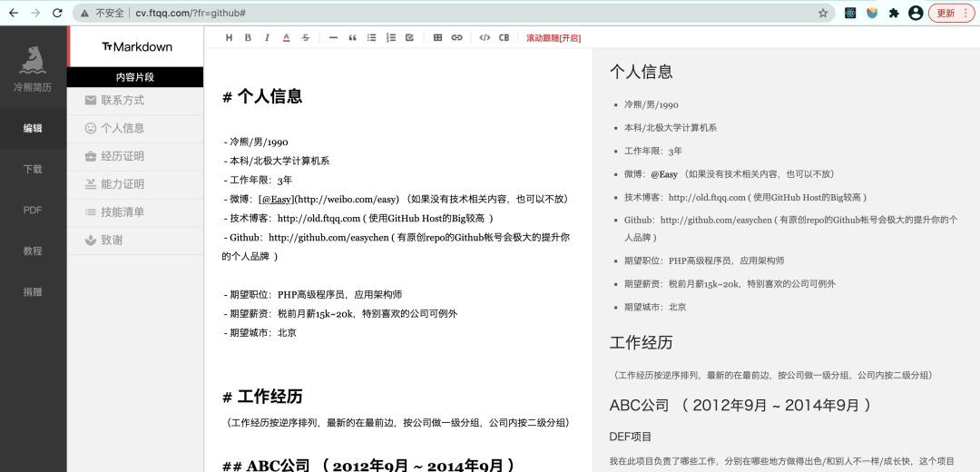Viewport: 980px width, 472px height.
Task: Insert a code block (CB)
Action: 504,37
